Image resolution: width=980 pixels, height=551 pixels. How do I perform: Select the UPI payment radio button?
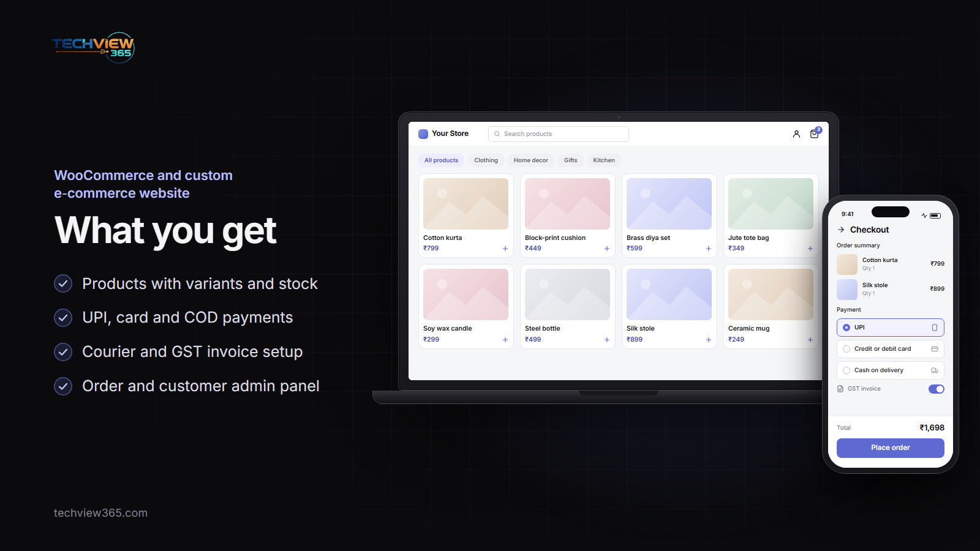[x=846, y=328]
